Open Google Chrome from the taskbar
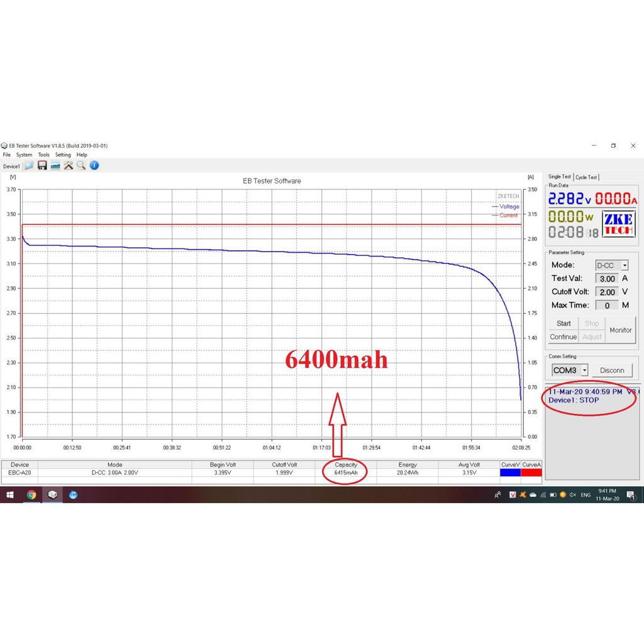644x644 pixels. pyautogui.click(x=31, y=495)
